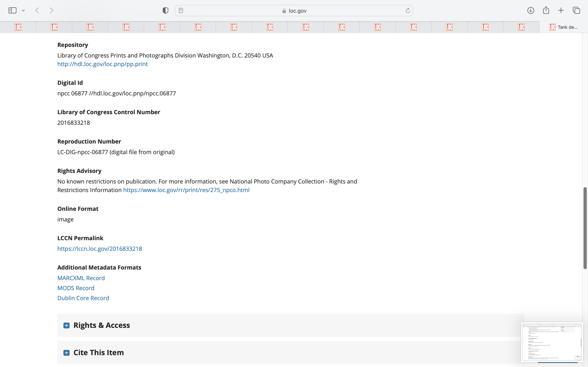Open the privacy report shield icon

(x=165, y=10)
